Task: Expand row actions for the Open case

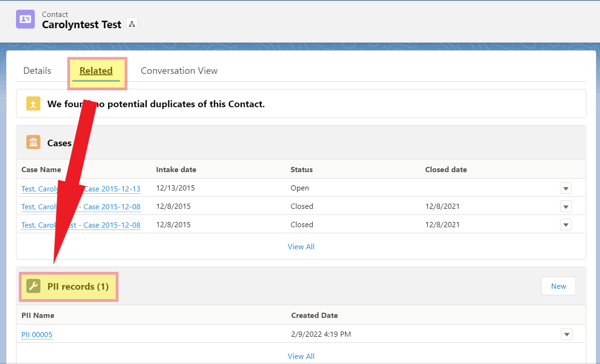Action: [x=566, y=189]
